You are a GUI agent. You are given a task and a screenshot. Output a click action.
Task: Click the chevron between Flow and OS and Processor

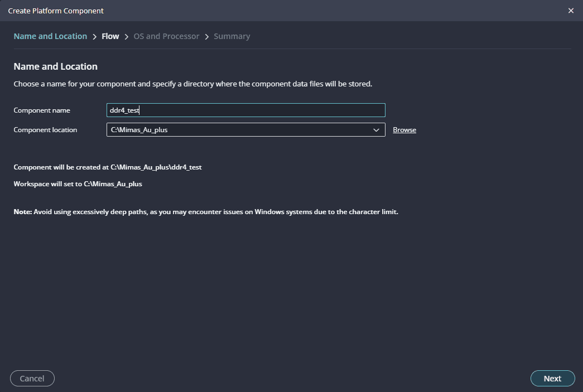pos(127,37)
